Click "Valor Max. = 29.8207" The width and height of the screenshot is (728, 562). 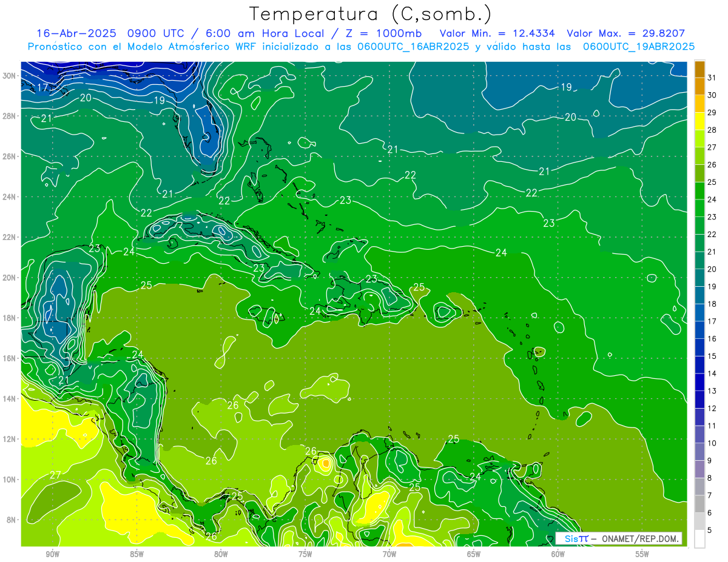(625, 33)
